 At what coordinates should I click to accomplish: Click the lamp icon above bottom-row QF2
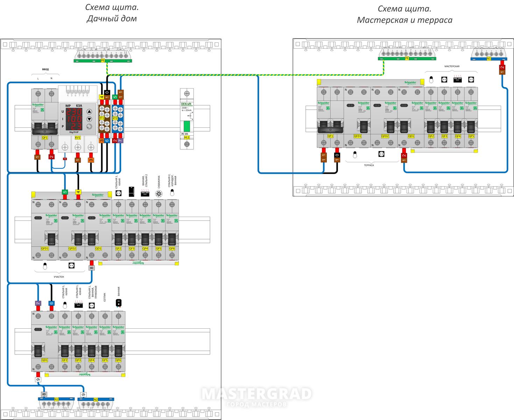64,305
